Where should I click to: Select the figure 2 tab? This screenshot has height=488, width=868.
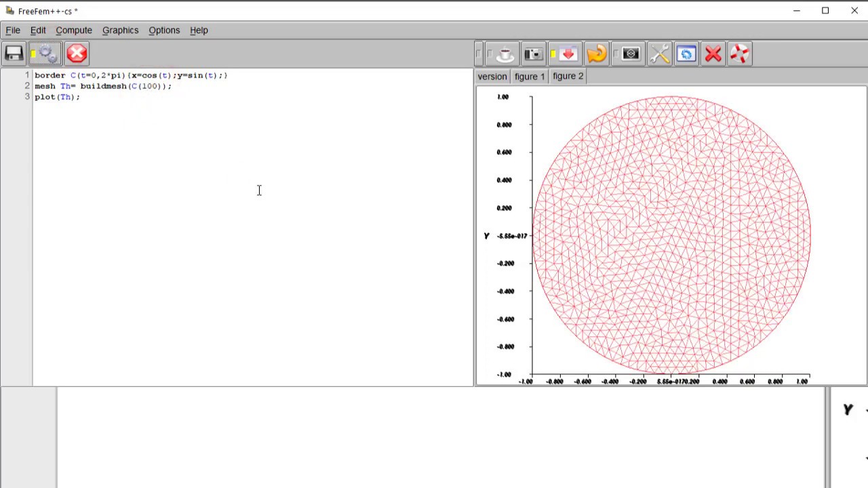[568, 77]
